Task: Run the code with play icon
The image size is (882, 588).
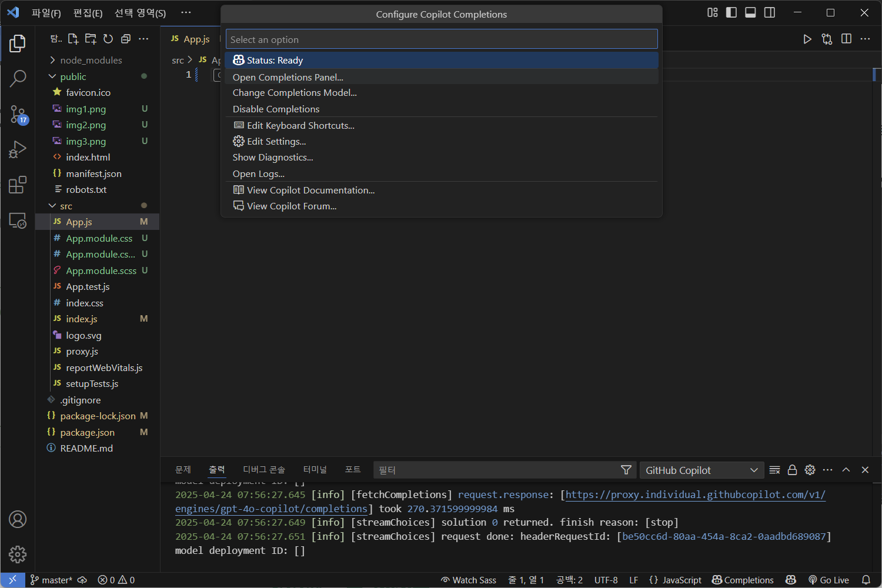Action: pyautogui.click(x=807, y=39)
